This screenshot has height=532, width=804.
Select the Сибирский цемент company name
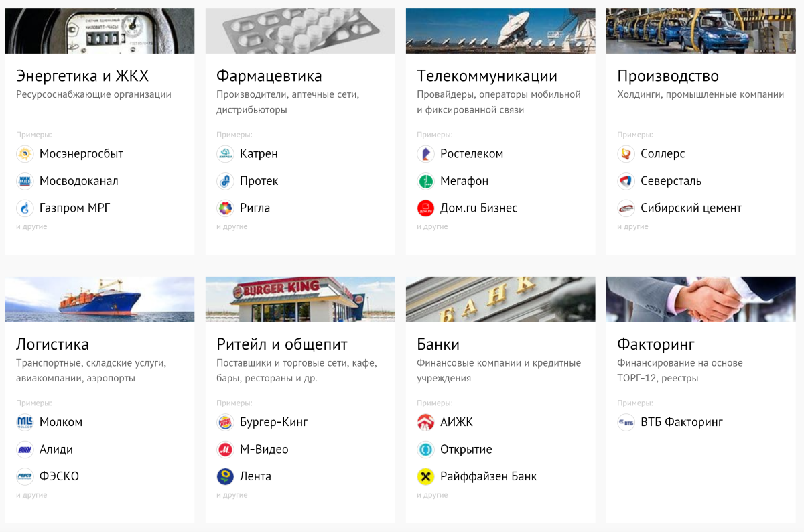click(691, 208)
